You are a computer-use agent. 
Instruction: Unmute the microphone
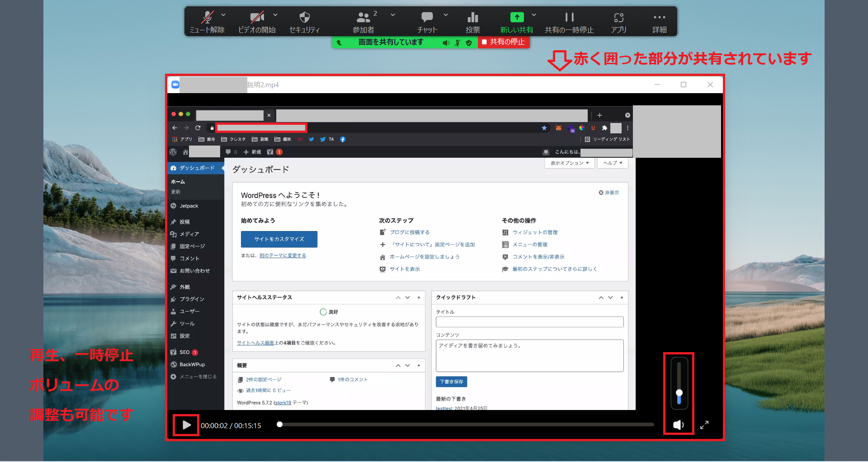click(207, 18)
